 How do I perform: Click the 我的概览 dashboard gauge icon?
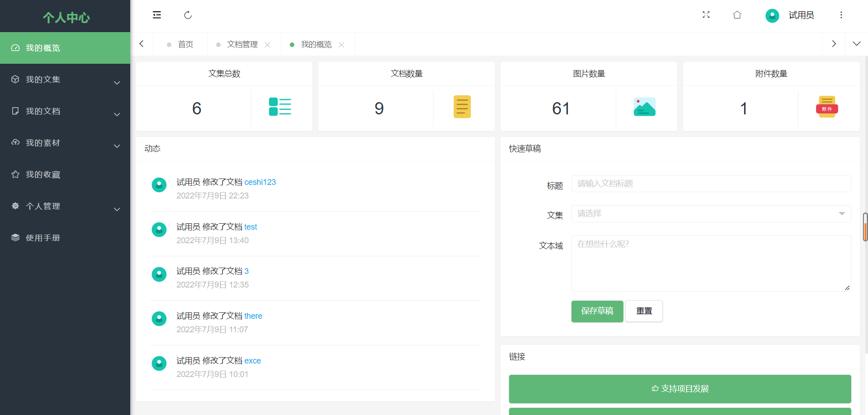(15, 47)
